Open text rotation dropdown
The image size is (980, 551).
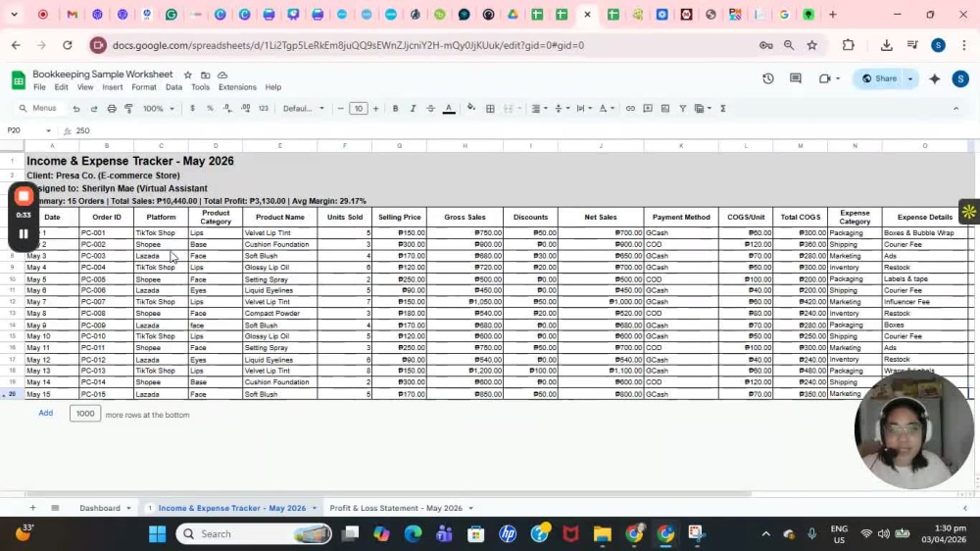[607, 109]
